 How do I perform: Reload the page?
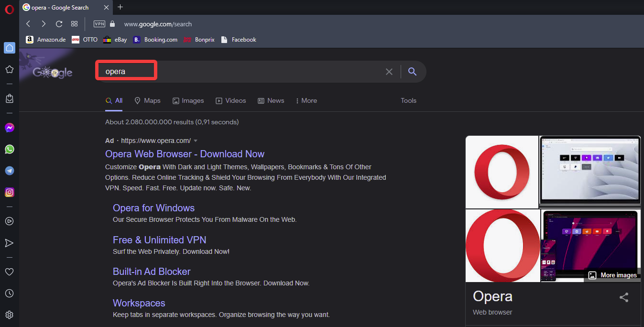[x=59, y=24]
